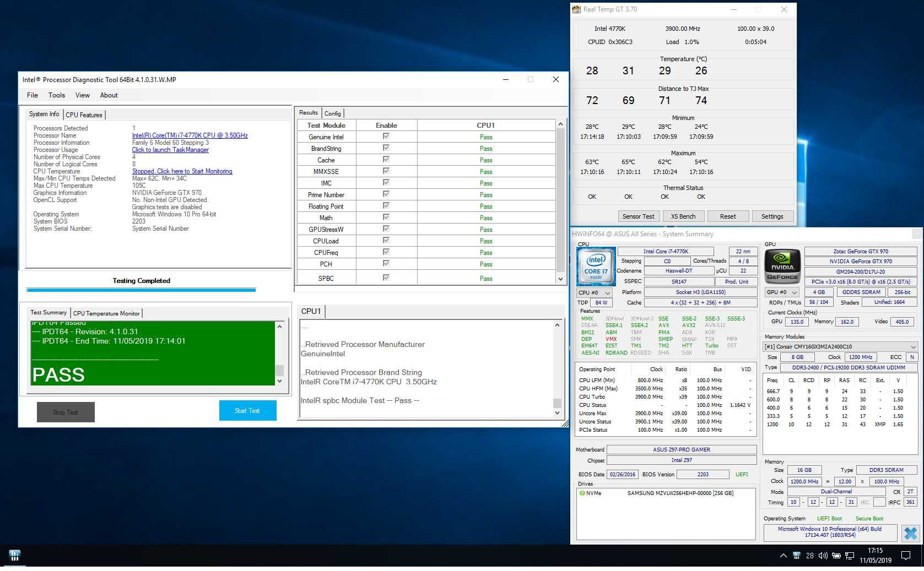The width and height of the screenshot is (924, 571).
Task: Open the About menu
Action: point(109,95)
